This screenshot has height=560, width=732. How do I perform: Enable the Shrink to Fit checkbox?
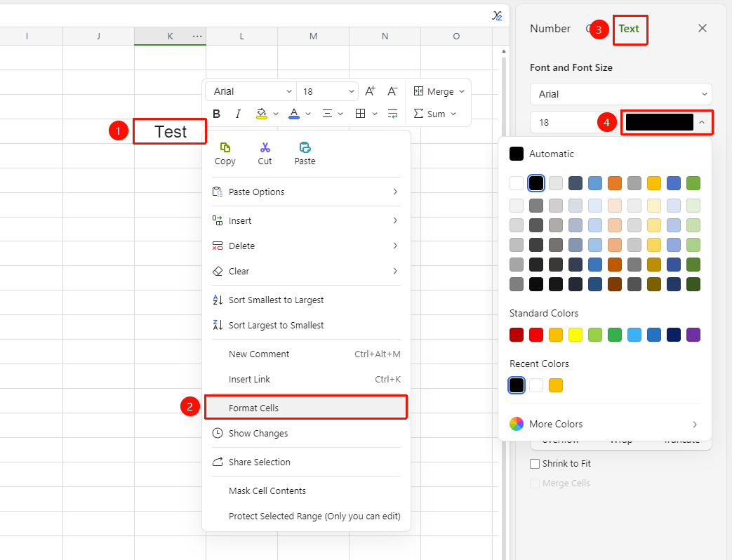tap(535, 464)
